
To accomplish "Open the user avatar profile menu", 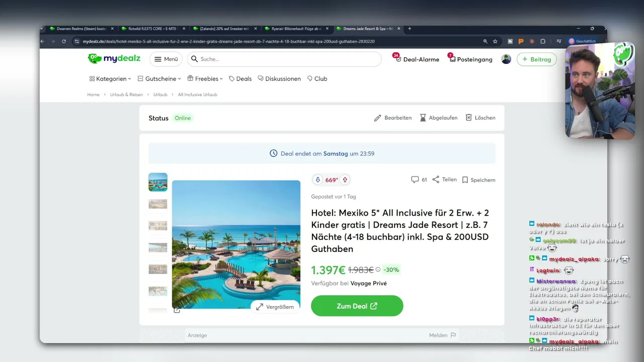I will tap(506, 59).
